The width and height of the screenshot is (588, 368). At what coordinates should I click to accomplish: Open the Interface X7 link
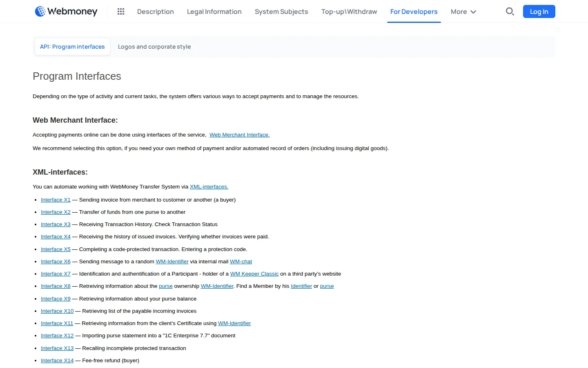pos(56,274)
